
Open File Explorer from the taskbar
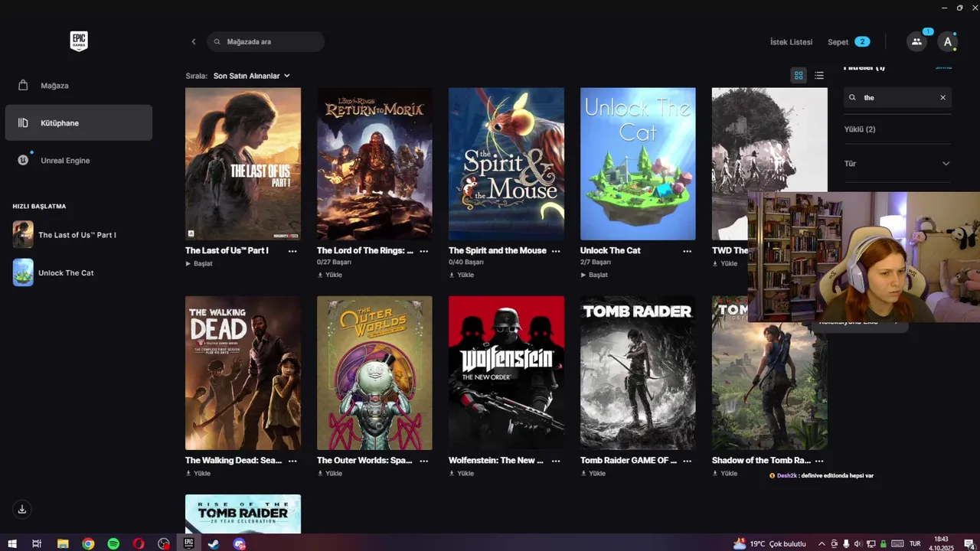[x=63, y=543]
